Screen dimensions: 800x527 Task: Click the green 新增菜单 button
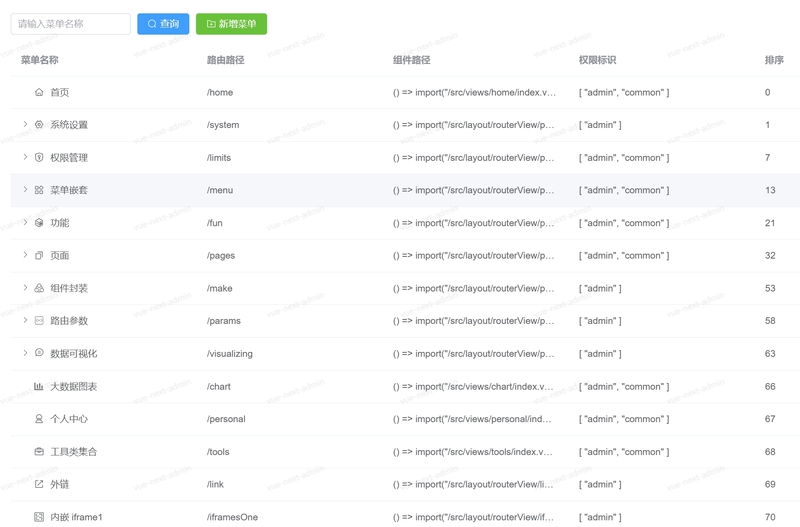(231, 24)
